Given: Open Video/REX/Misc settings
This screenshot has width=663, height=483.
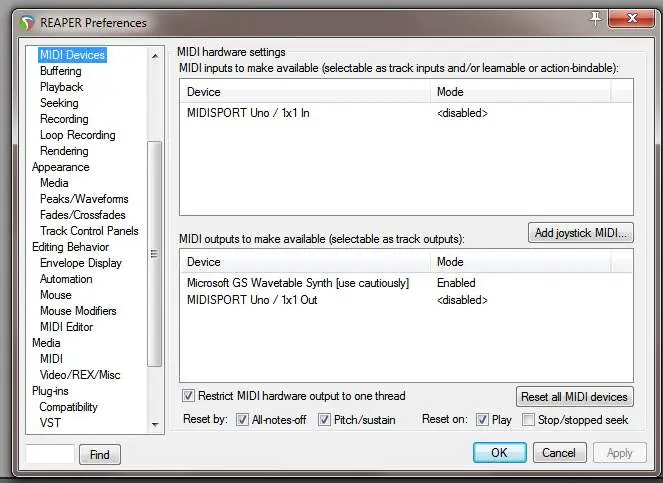Looking at the screenshot, I should [80, 375].
